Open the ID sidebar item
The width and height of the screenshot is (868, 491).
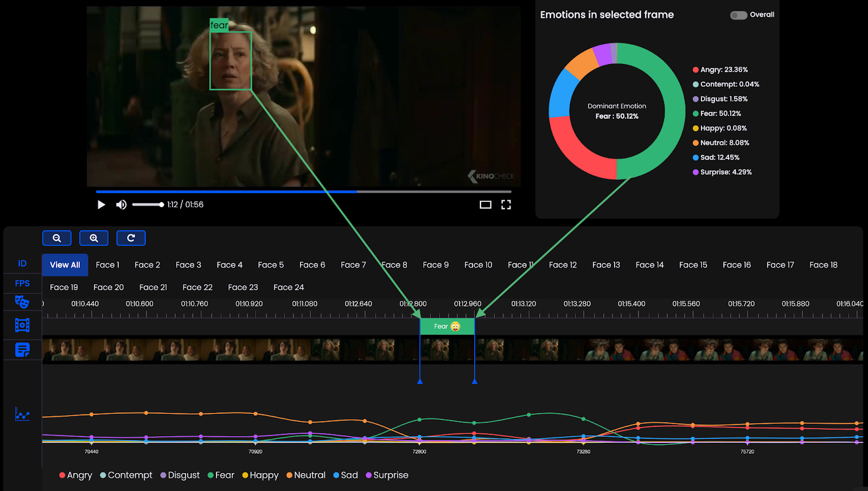coord(22,263)
